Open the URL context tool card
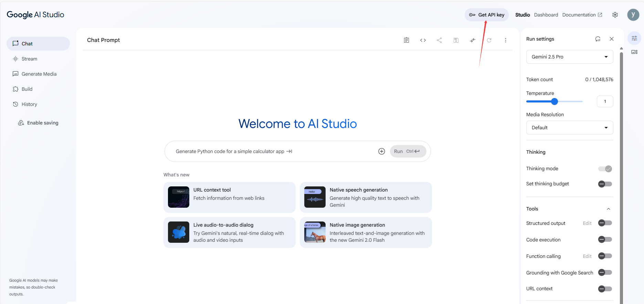This screenshot has width=644, height=304. (230, 197)
